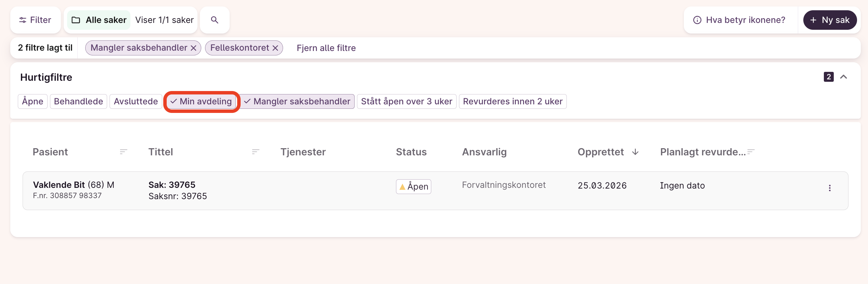Image resolution: width=868 pixels, height=284 pixels.
Task: Open the Vaklende Bit case row
Action: point(274,190)
